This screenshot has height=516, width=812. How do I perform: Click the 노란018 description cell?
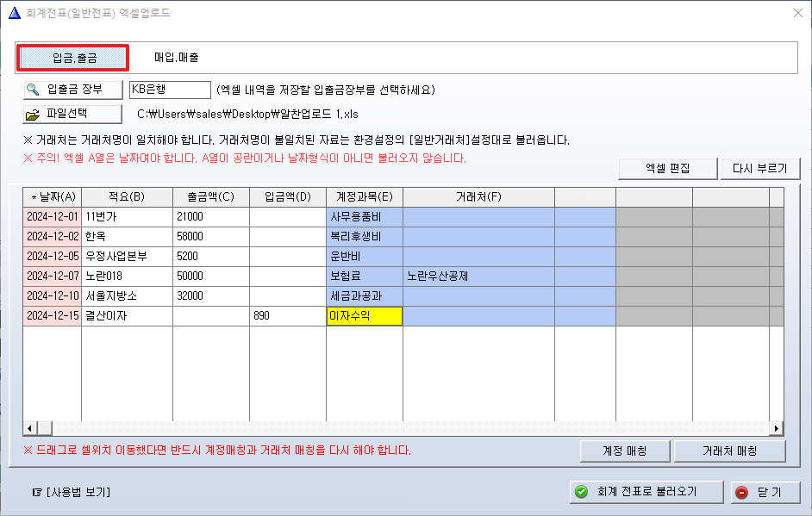pyautogui.click(x=127, y=277)
